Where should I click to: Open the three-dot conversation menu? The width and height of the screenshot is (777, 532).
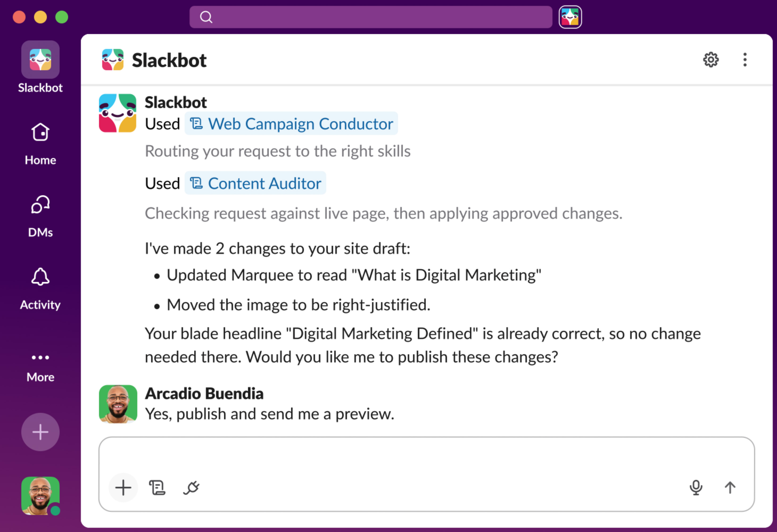coord(745,60)
